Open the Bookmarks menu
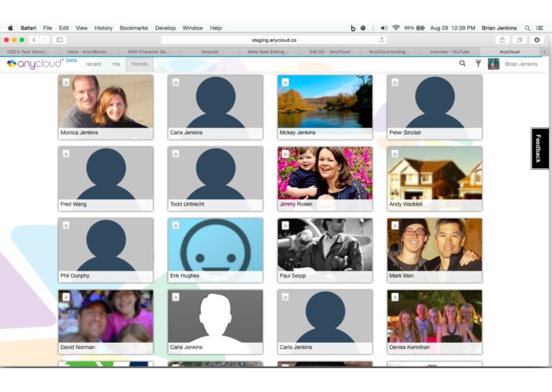 coord(133,28)
